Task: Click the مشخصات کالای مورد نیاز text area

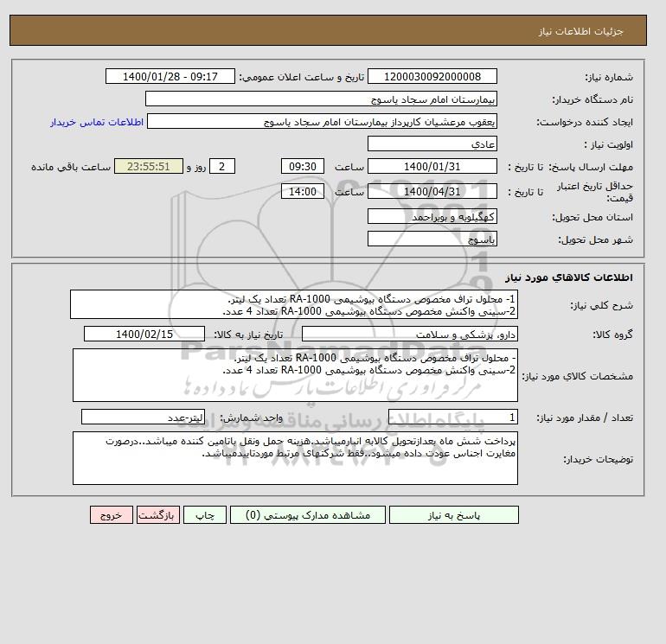Action: [295, 375]
